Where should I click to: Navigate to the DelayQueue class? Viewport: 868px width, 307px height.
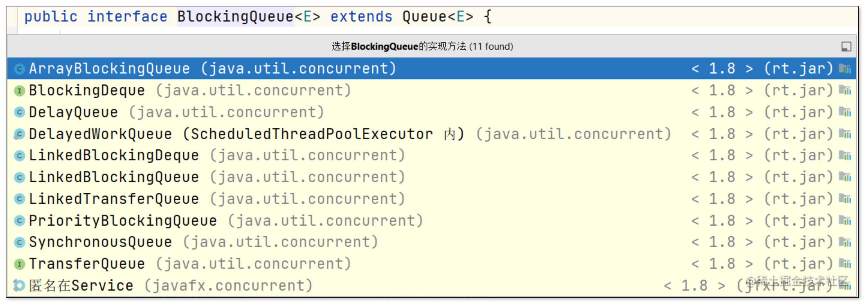tap(73, 112)
